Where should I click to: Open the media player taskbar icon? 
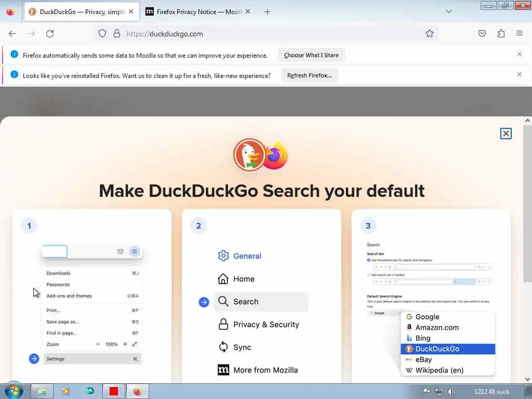[x=66, y=391]
